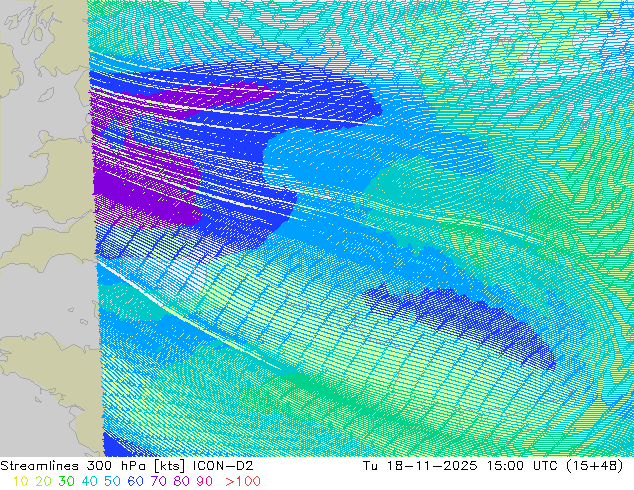Click the cyan '40' legend value
Viewport: 634px width, 490px height.
coord(89,481)
